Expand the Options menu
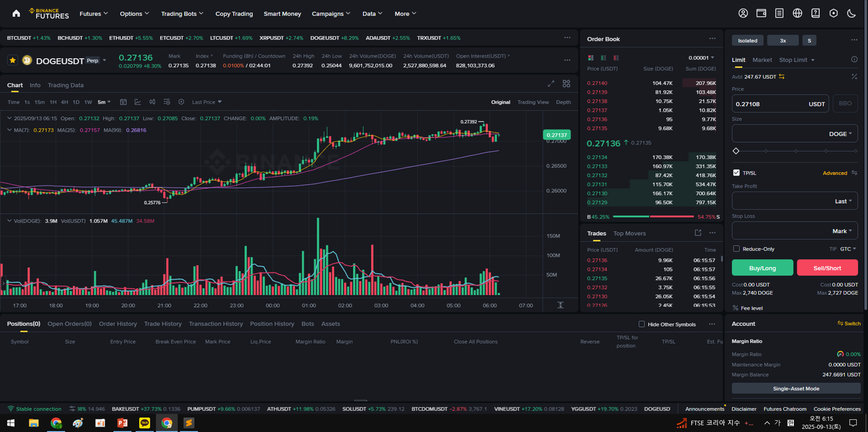This screenshot has height=432, width=868. click(134, 14)
